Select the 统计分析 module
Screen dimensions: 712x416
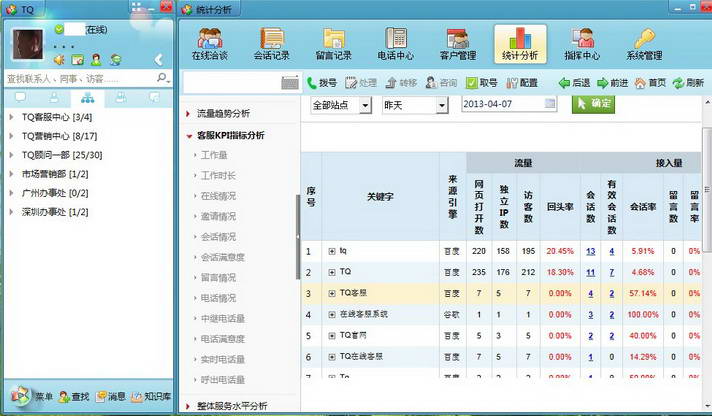coord(520,44)
